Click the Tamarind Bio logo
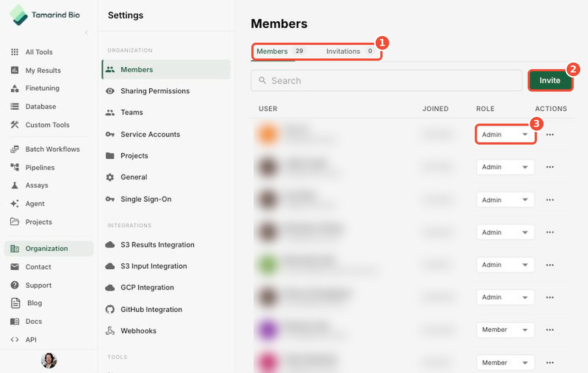This screenshot has width=588, height=373. [45, 15]
